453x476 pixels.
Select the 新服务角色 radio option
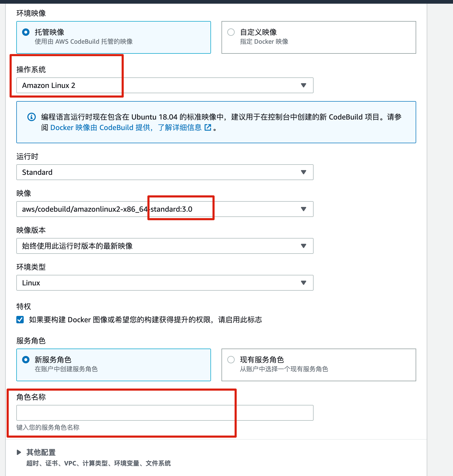26,360
